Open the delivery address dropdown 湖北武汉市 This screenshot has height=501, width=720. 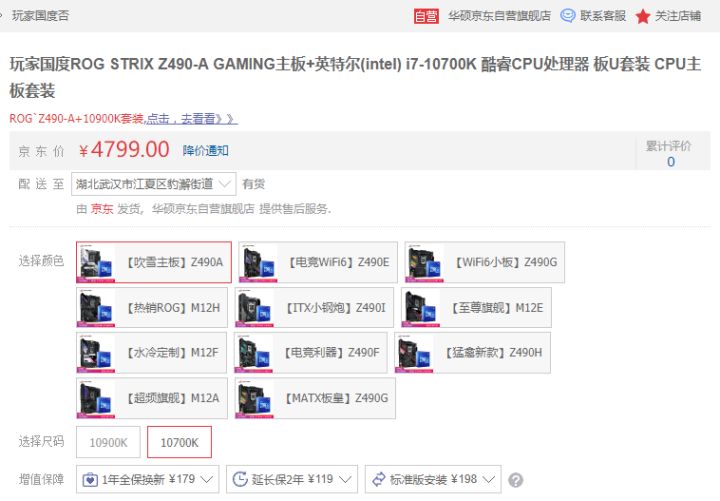coord(153,184)
